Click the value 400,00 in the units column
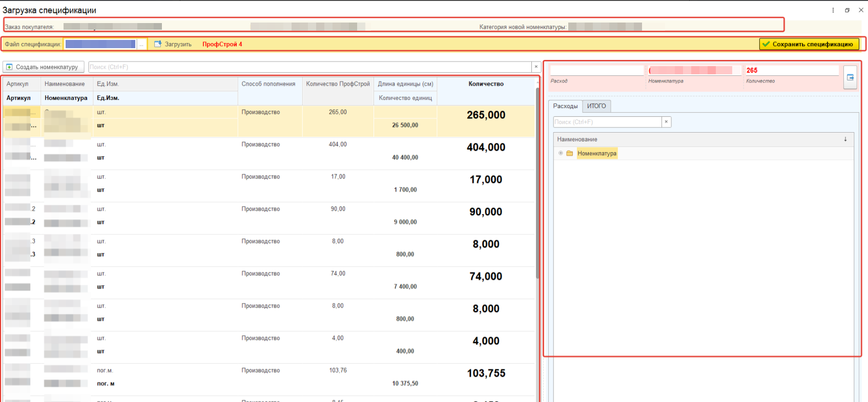 (x=405, y=351)
